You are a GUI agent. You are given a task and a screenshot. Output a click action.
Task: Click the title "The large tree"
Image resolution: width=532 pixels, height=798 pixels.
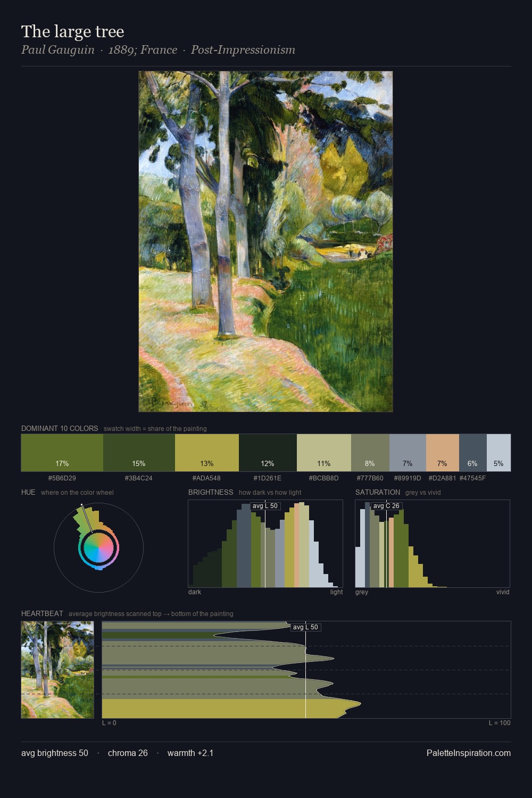click(73, 32)
